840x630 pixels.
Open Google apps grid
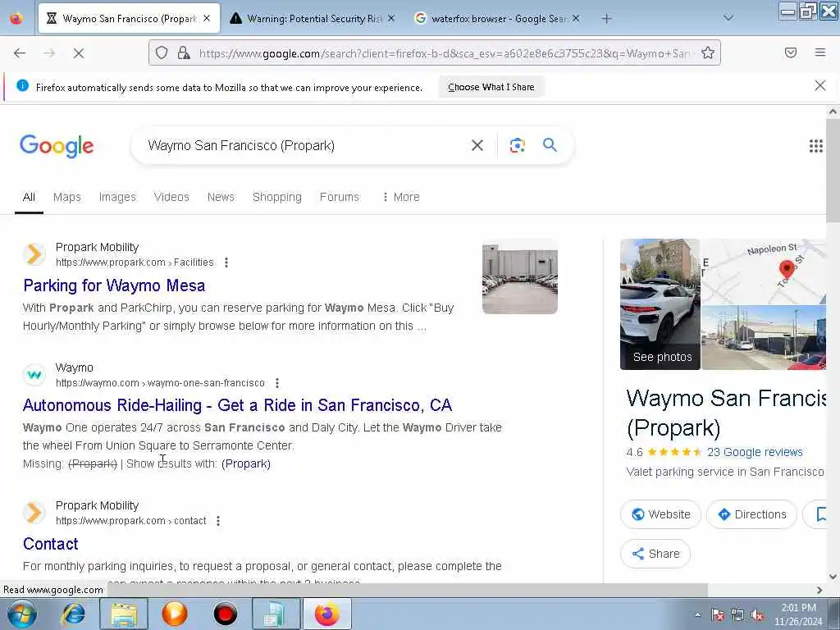point(815,146)
